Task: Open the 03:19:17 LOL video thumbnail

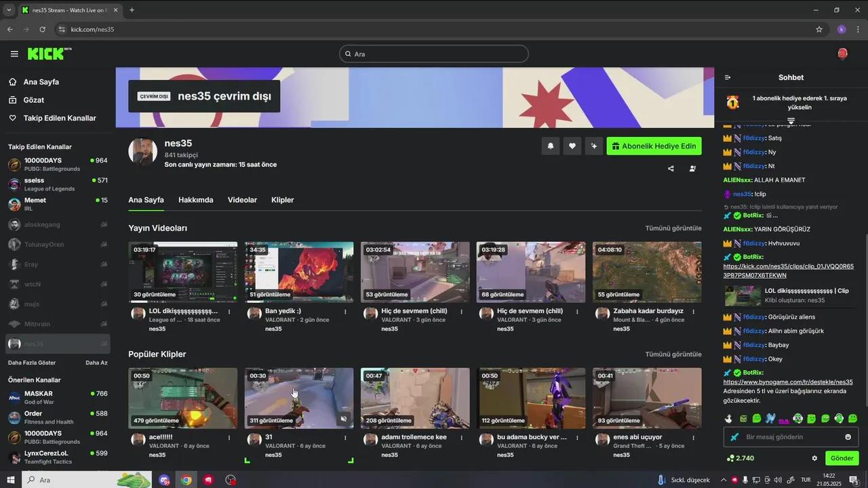Action: 183,272
